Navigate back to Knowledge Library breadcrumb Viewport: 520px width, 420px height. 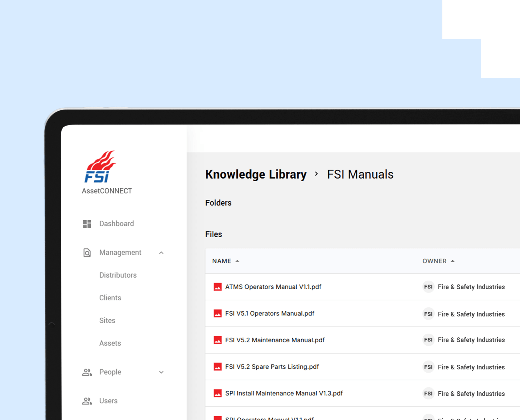256,175
